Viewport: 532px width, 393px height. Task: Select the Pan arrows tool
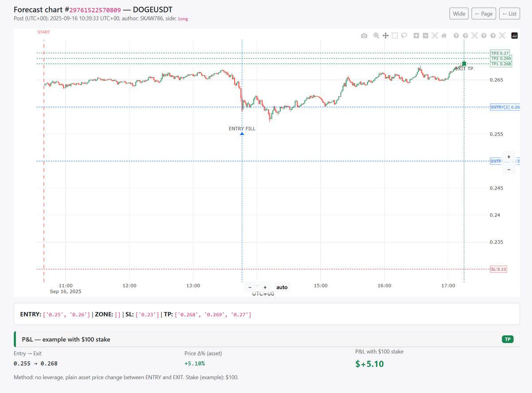tap(385, 35)
